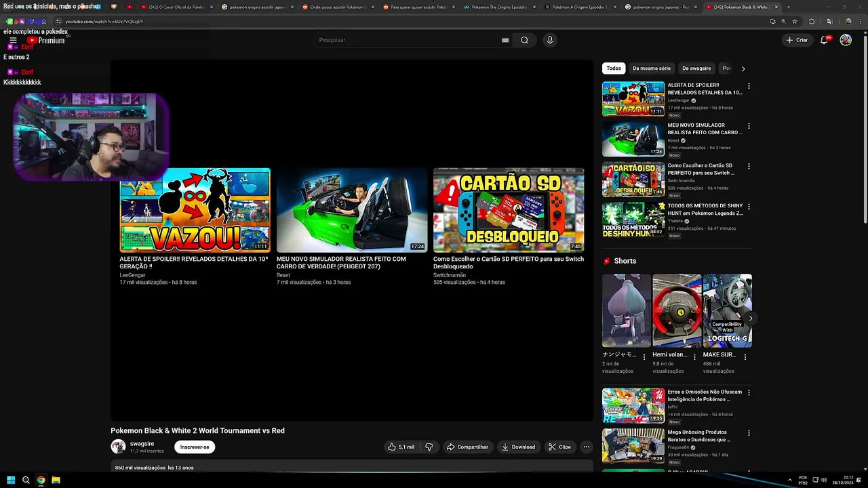Open the notifications bell

825,40
